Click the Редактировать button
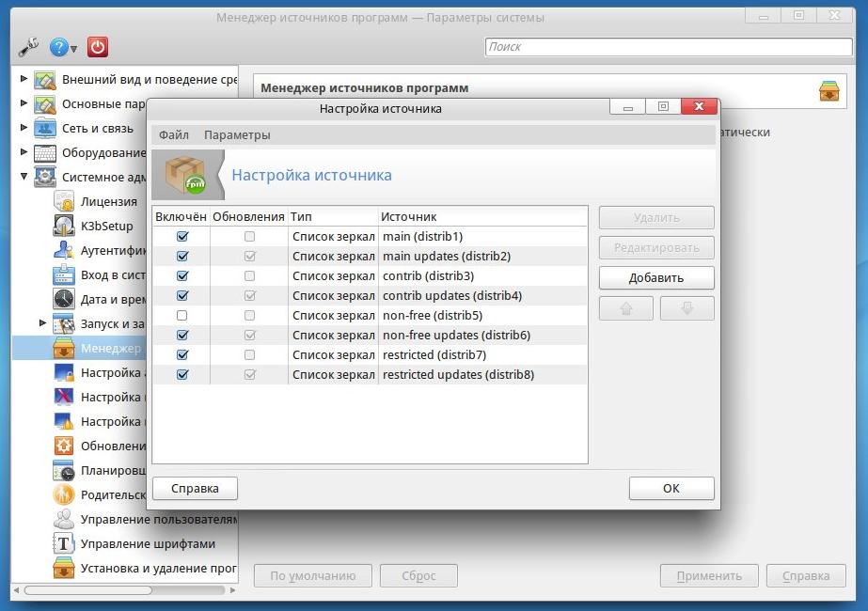Screen dimensions: 868x611 [656, 248]
